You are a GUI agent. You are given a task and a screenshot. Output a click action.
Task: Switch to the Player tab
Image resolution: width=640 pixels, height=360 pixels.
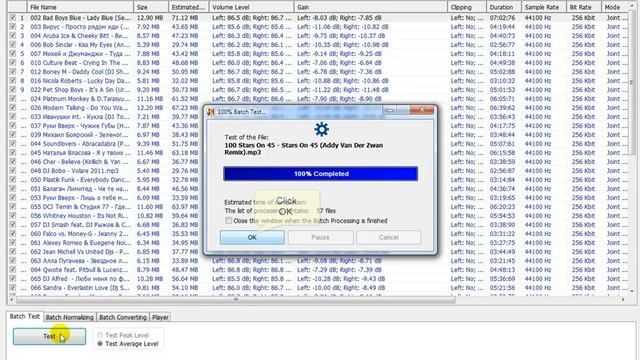160,317
